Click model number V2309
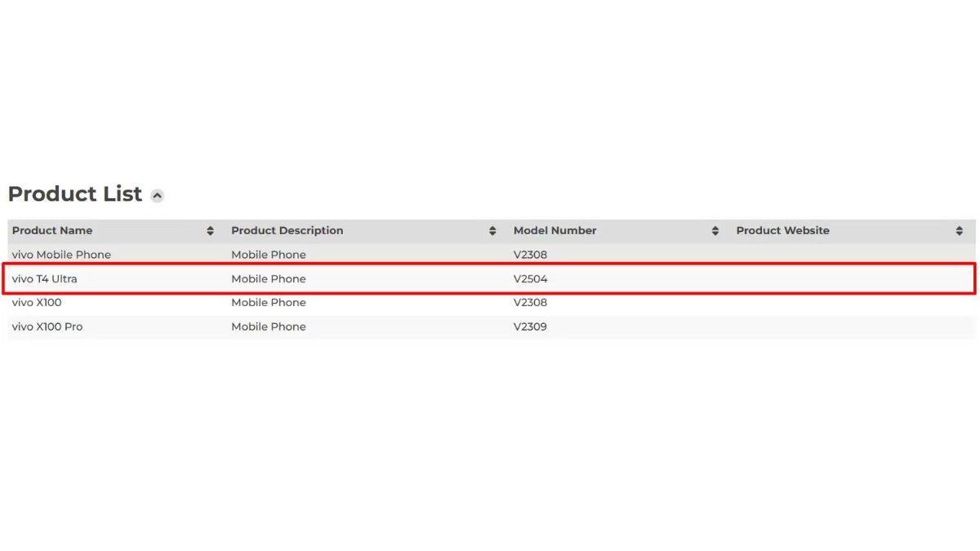 point(531,327)
